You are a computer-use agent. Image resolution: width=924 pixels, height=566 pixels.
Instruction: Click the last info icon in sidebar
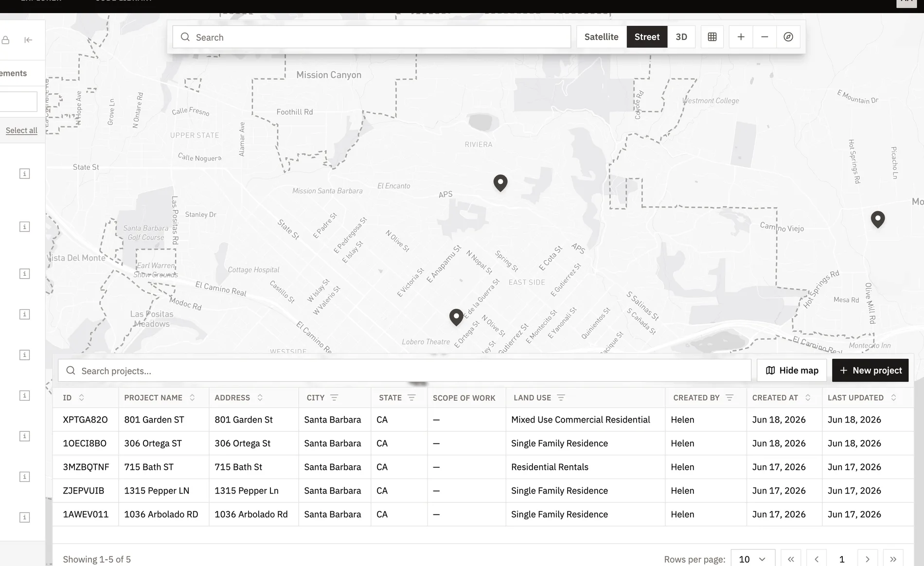click(x=24, y=517)
